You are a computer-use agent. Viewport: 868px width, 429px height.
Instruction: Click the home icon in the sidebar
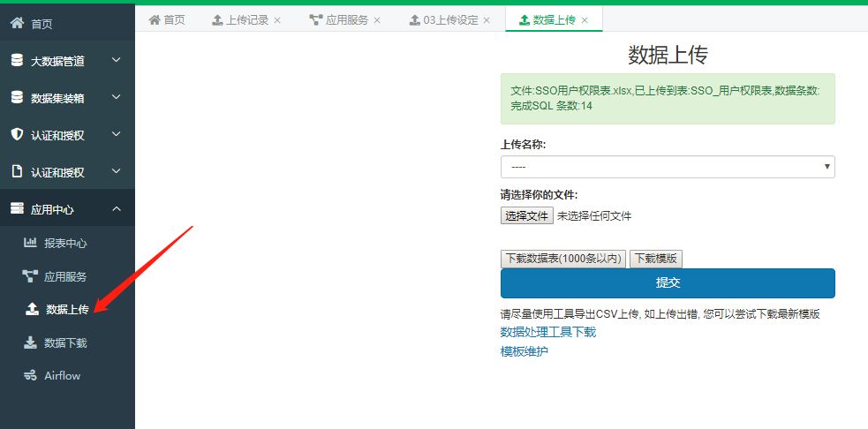17,23
